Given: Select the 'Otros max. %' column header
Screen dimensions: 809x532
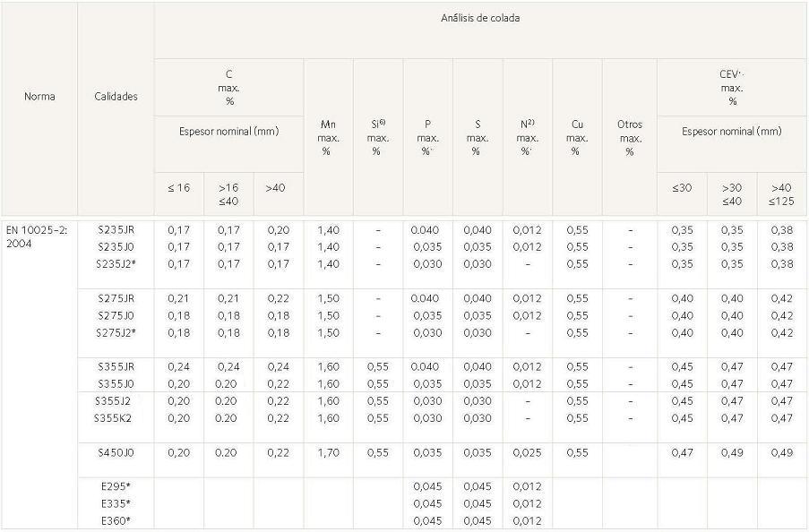Looking at the screenshot, I should [630, 137].
